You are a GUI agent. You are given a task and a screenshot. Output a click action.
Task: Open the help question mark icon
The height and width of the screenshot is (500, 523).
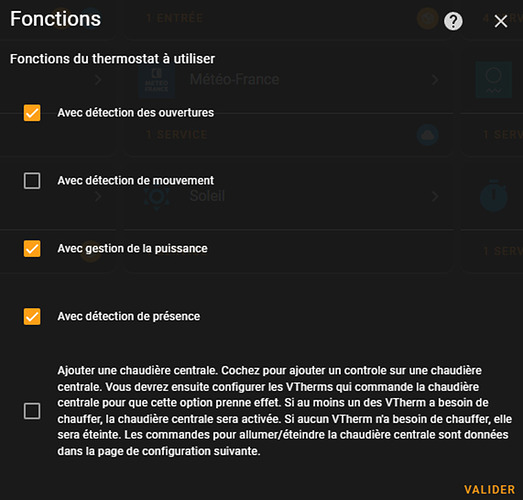(x=453, y=21)
